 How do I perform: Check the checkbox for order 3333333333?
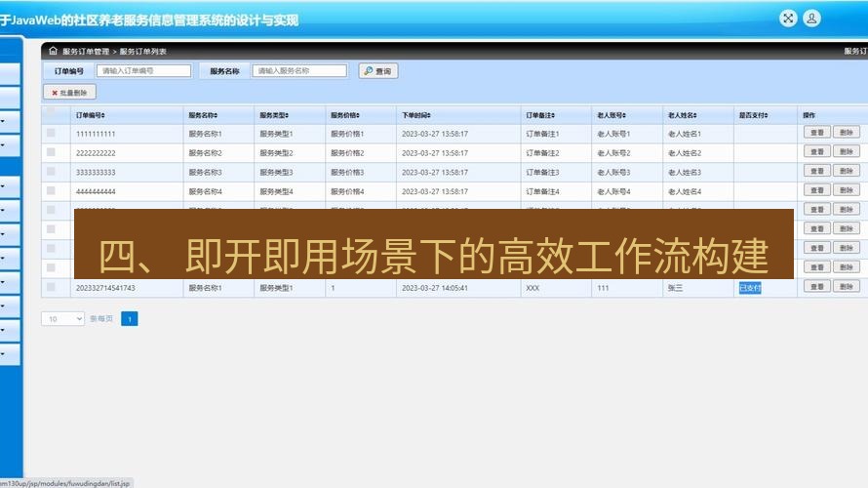coord(51,172)
